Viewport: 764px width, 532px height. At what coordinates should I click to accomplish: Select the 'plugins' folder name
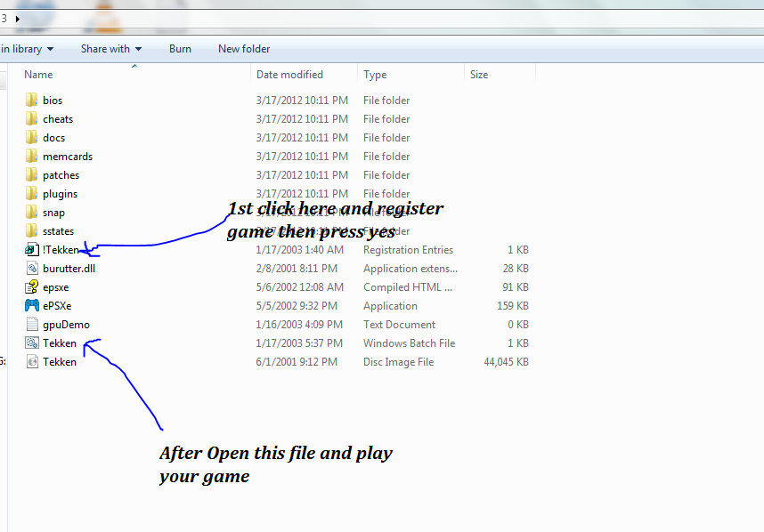coord(60,194)
